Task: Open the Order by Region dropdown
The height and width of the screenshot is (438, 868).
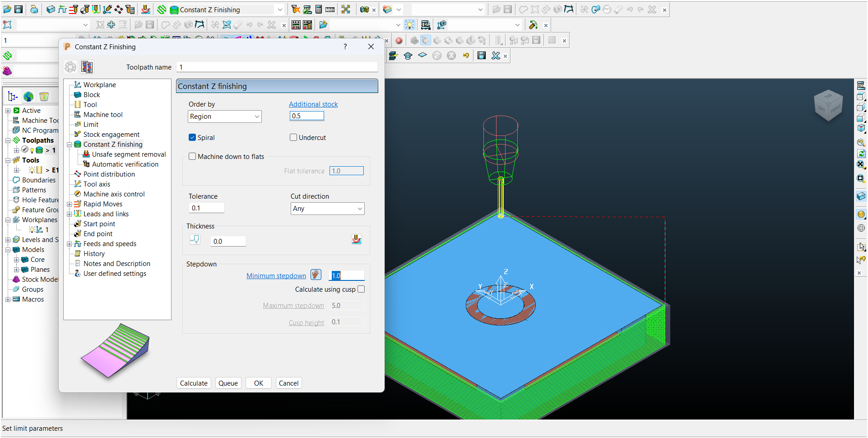Action: pos(224,116)
